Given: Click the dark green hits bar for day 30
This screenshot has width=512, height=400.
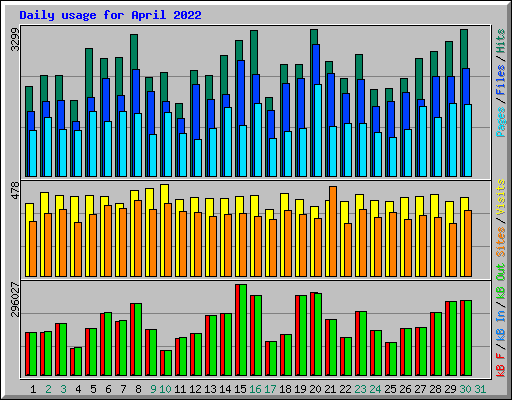Looking at the screenshot, I should click(x=464, y=49).
